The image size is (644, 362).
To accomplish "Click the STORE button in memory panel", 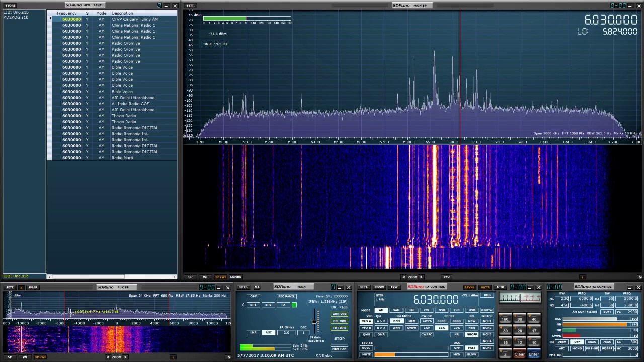I will tap(10, 6).
